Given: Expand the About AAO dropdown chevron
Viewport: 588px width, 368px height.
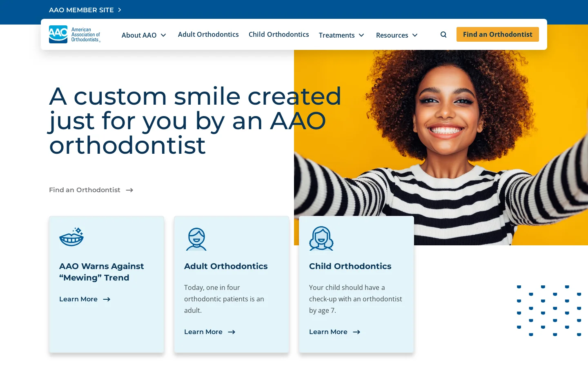Looking at the screenshot, I should [163, 35].
